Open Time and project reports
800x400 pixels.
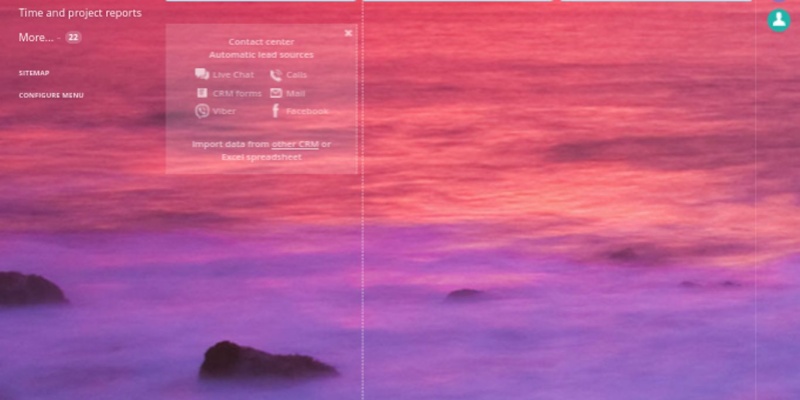tap(80, 13)
